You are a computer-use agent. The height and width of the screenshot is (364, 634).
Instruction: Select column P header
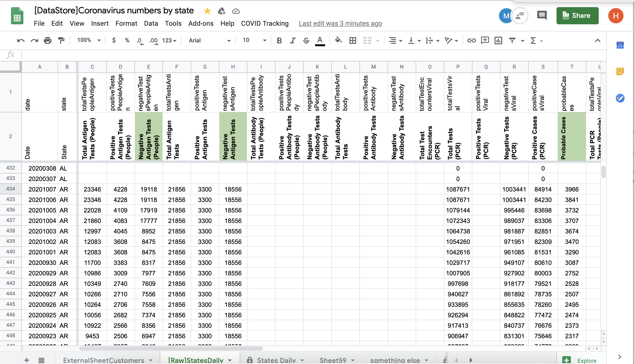pyautogui.click(x=458, y=67)
